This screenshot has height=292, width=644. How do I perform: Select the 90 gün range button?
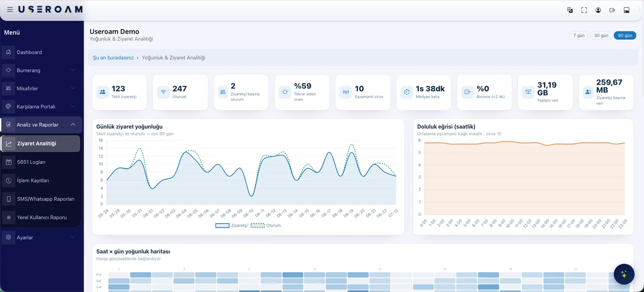(625, 35)
